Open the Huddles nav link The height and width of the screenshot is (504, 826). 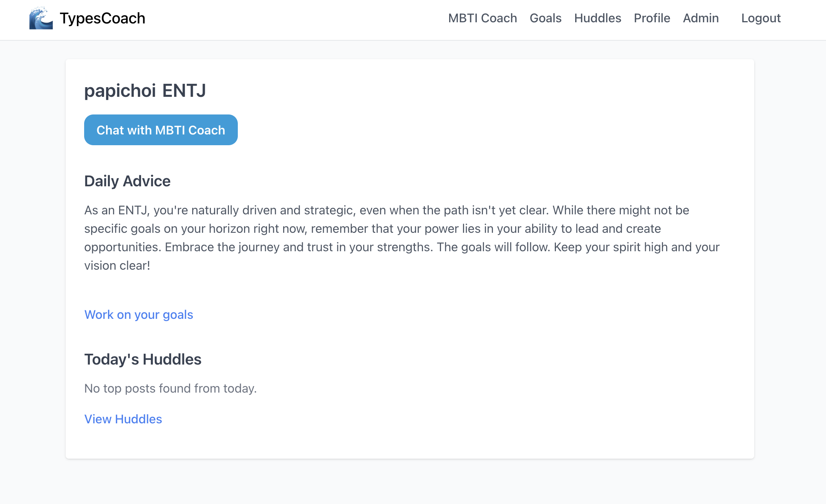(x=597, y=18)
